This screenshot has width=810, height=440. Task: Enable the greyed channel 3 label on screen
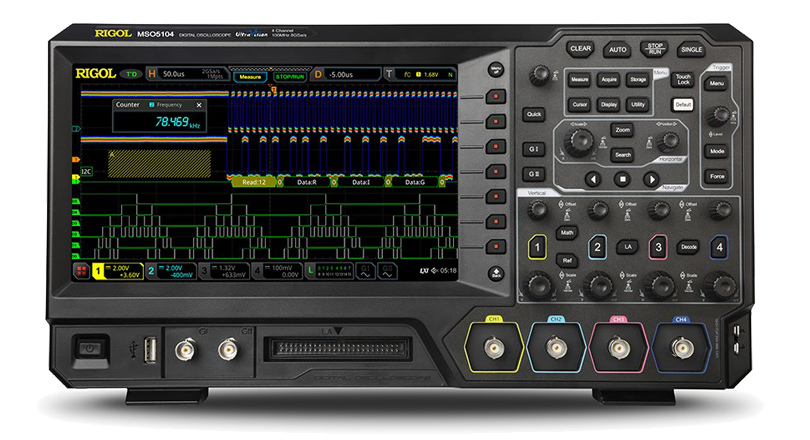click(223, 271)
